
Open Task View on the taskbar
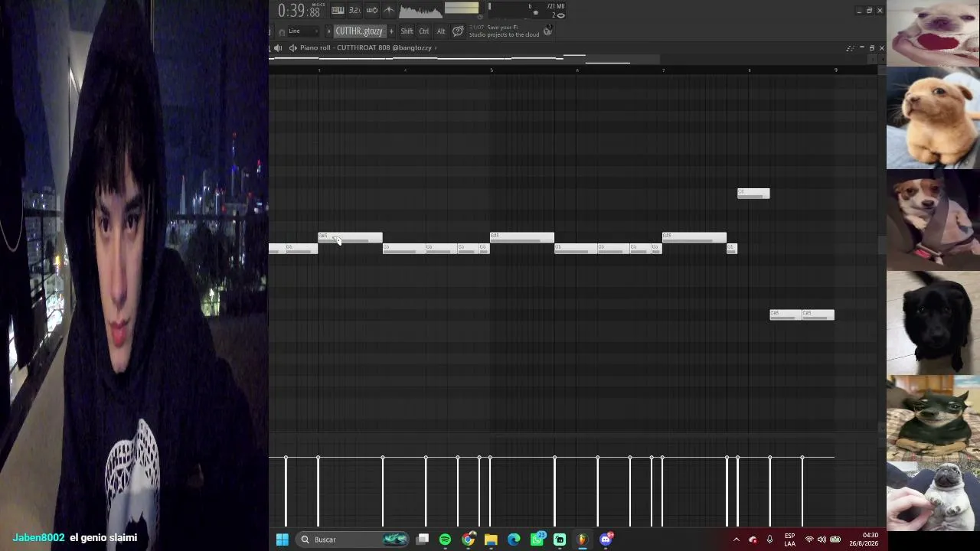(x=422, y=540)
